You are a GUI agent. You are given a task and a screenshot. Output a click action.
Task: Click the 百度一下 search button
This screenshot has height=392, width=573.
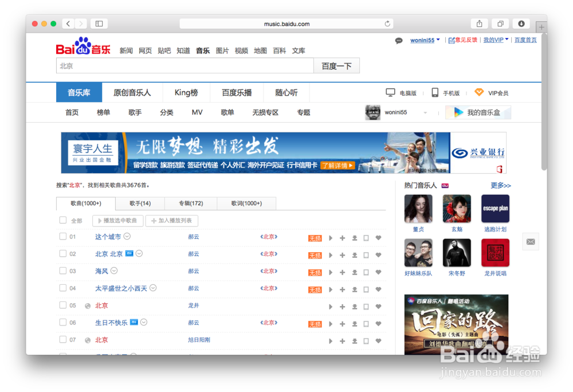point(336,66)
